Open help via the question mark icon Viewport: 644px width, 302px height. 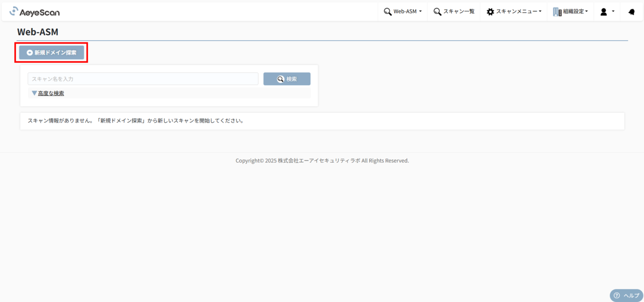coord(616,295)
